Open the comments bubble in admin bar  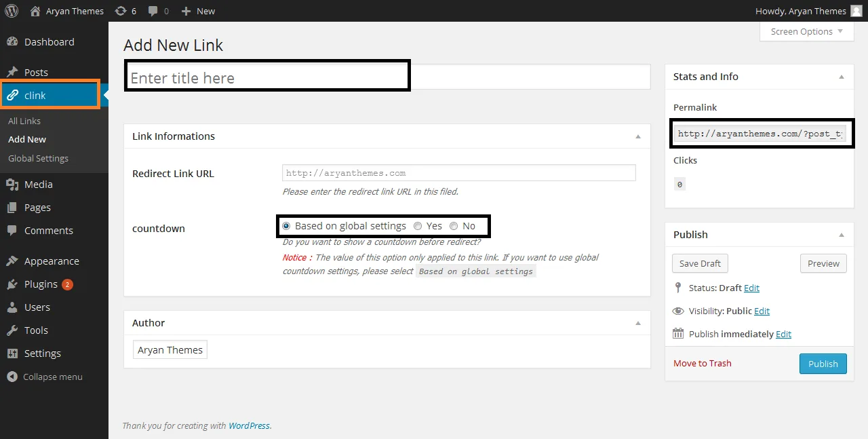pyautogui.click(x=159, y=11)
